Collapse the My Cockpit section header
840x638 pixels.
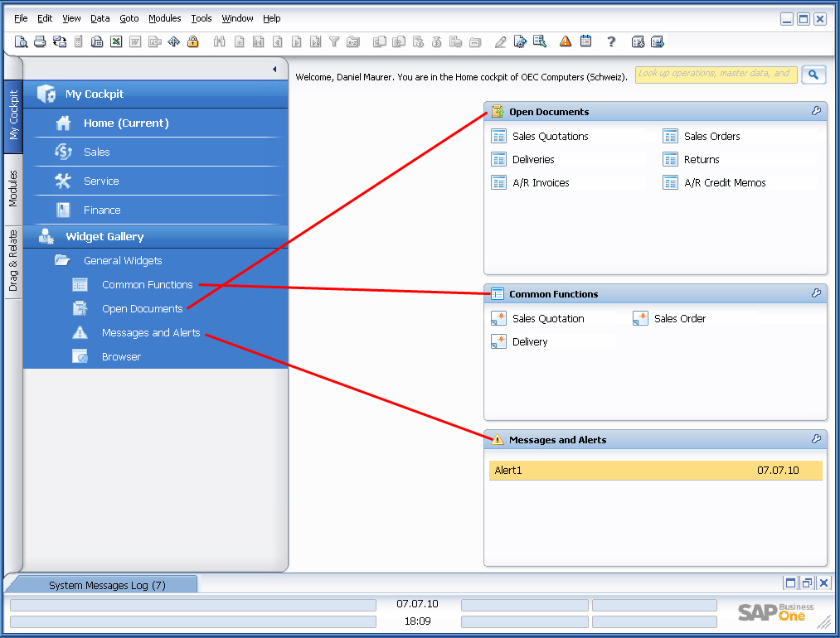point(155,94)
